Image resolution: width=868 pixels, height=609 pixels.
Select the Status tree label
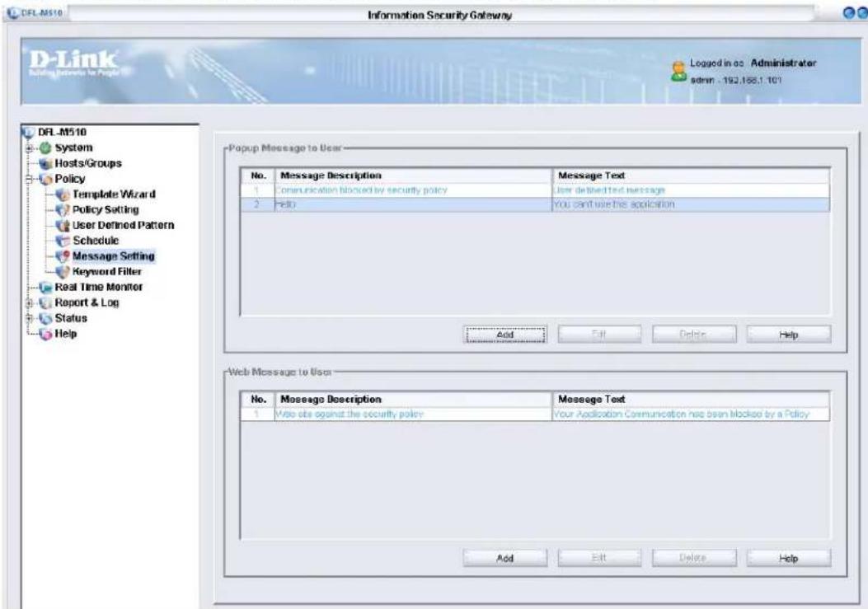[x=71, y=318]
